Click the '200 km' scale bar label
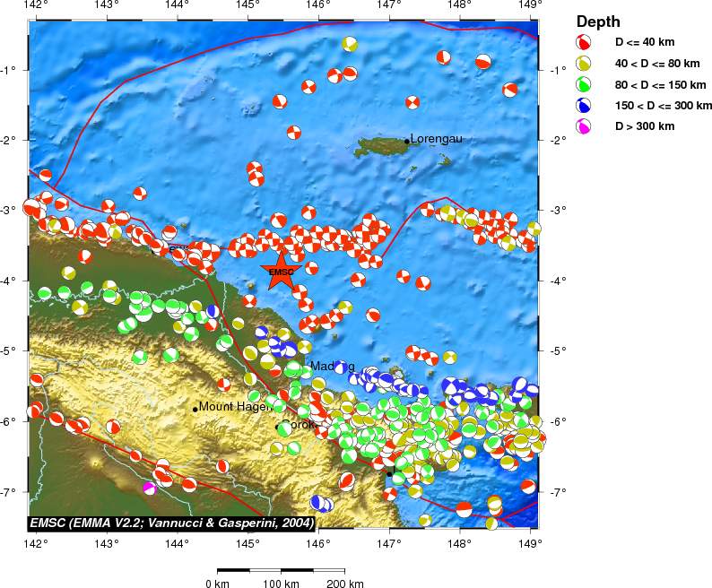712x588 pixels. [344, 584]
